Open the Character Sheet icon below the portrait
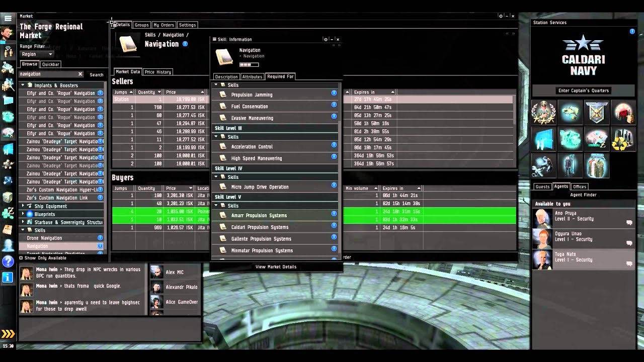Image resolution: width=644 pixels, height=362 pixels. [x=8, y=51]
